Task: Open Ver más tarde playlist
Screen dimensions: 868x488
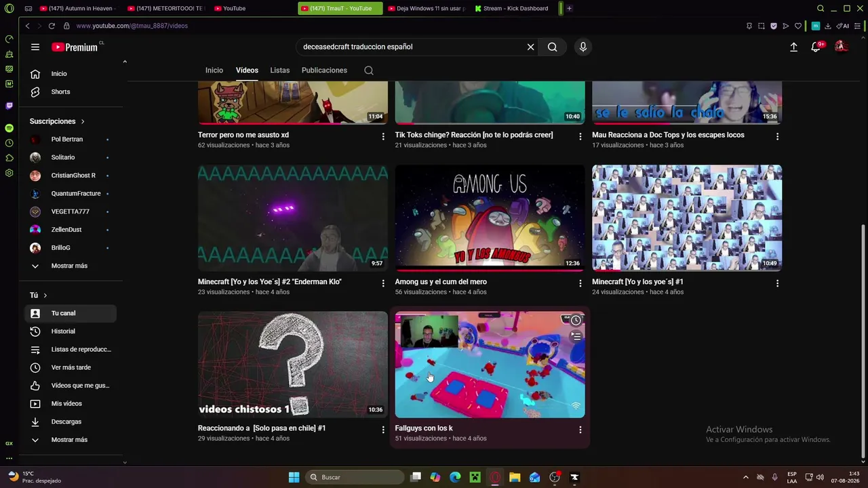Action: [71, 367]
